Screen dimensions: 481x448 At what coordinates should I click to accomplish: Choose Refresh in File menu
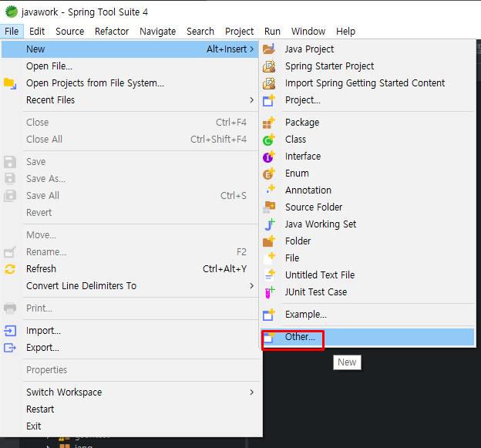(130, 269)
